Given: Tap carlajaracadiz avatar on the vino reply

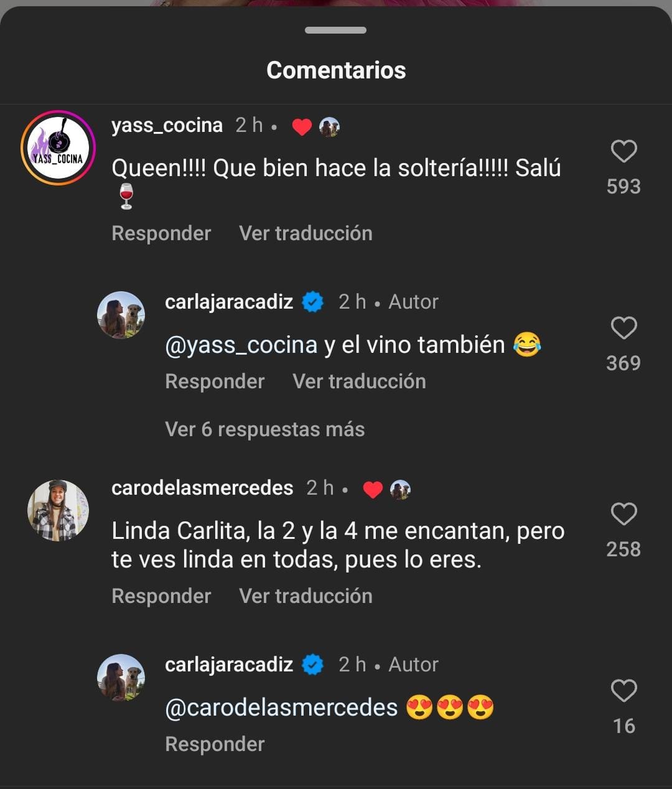Looking at the screenshot, I should [x=121, y=315].
